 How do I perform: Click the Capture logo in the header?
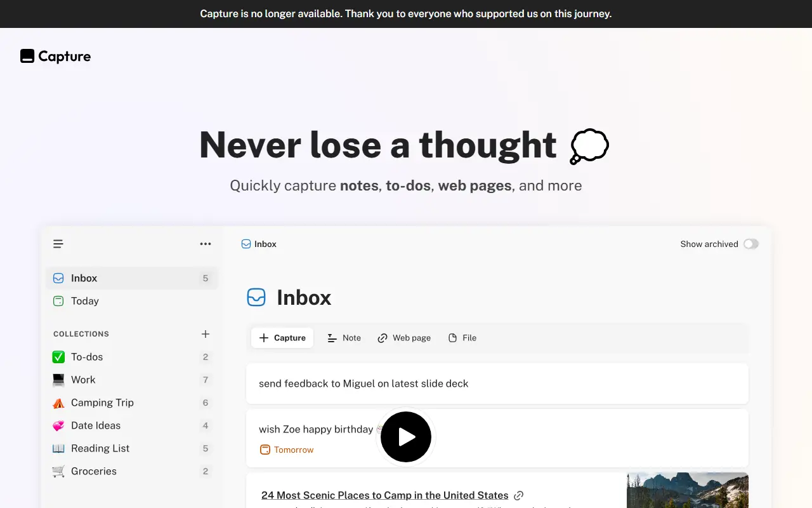(x=56, y=57)
